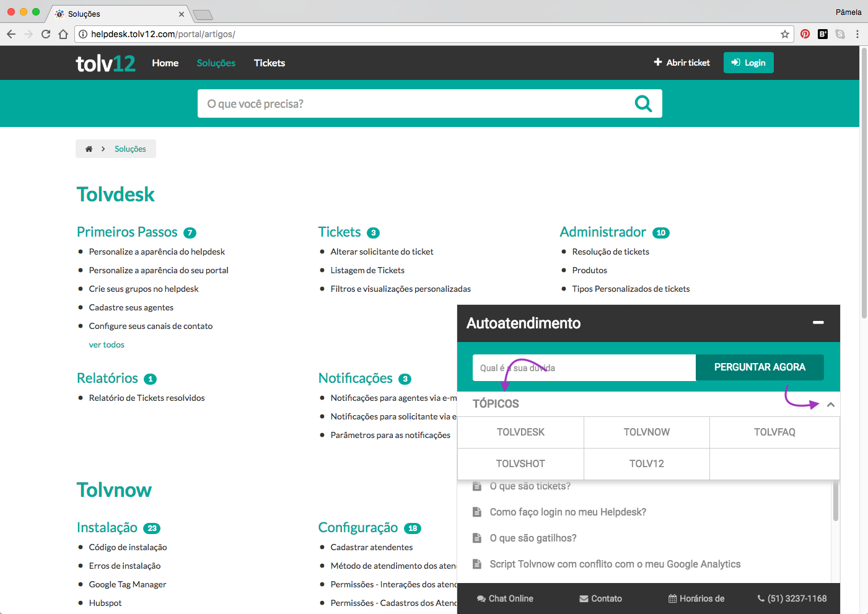
Task: Select the TOLVNOW topic
Action: coord(647,432)
